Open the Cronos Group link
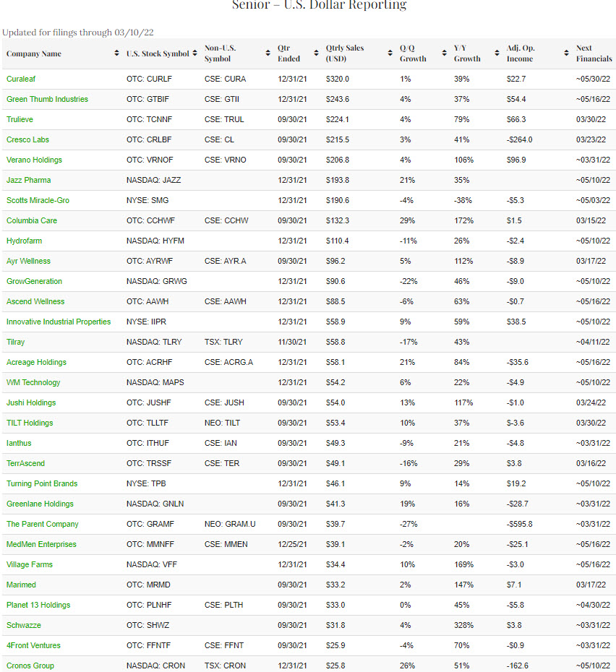The width and height of the screenshot is (616, 672). pyautogui.click(x=30, y=665)
